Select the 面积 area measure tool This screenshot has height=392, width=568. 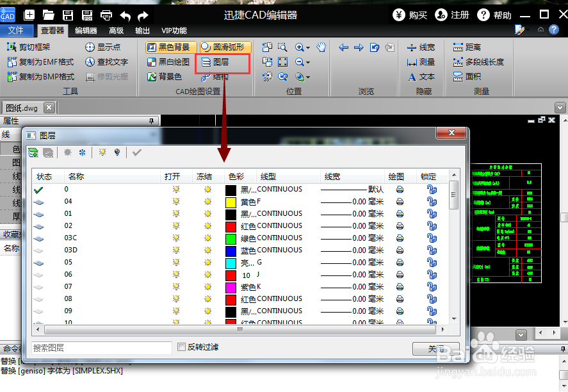[x=467, y=76]
